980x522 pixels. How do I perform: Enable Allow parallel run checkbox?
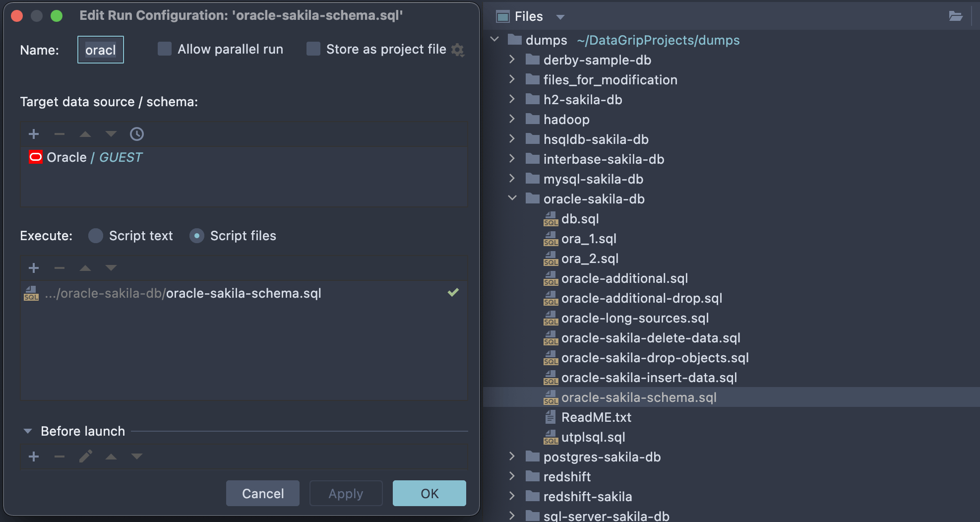pos(165,49)
